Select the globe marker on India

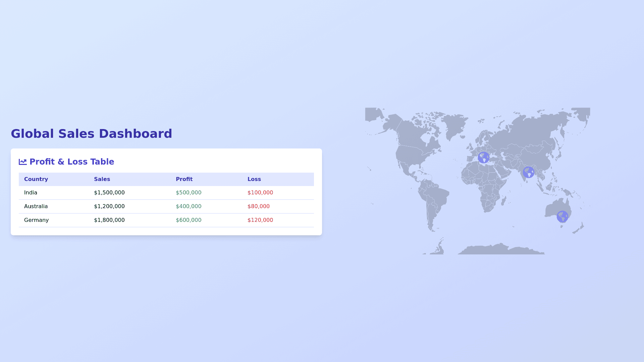pos(528,172)
